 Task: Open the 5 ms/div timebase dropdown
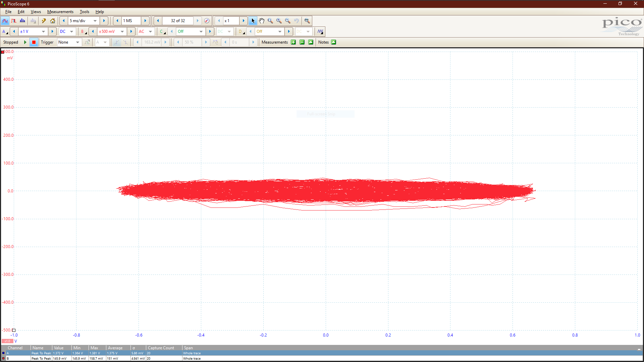coord(95,21)
